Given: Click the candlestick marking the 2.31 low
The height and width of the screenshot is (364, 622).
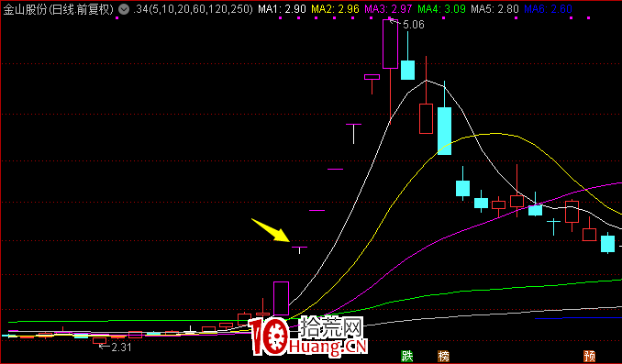Looking at the screenshot, I should 99,340.
